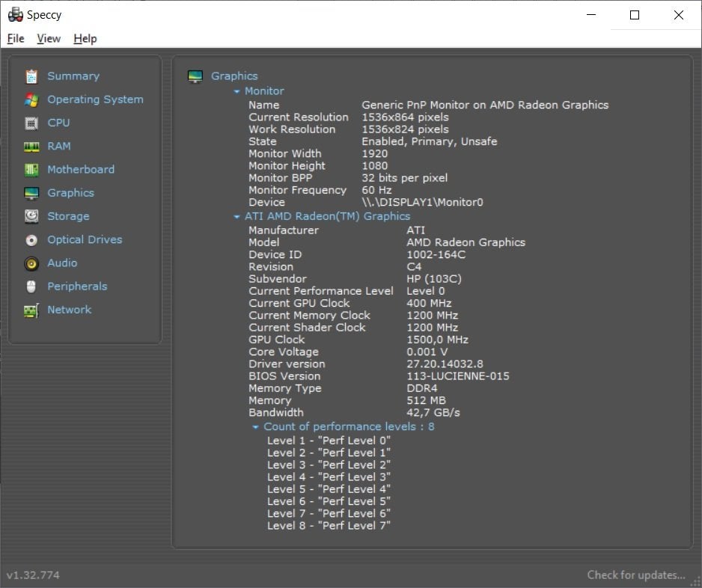Screen dimensions: 702x588
Task: Select the Graphics section in sidebar
Action: (x=71, y=193)
